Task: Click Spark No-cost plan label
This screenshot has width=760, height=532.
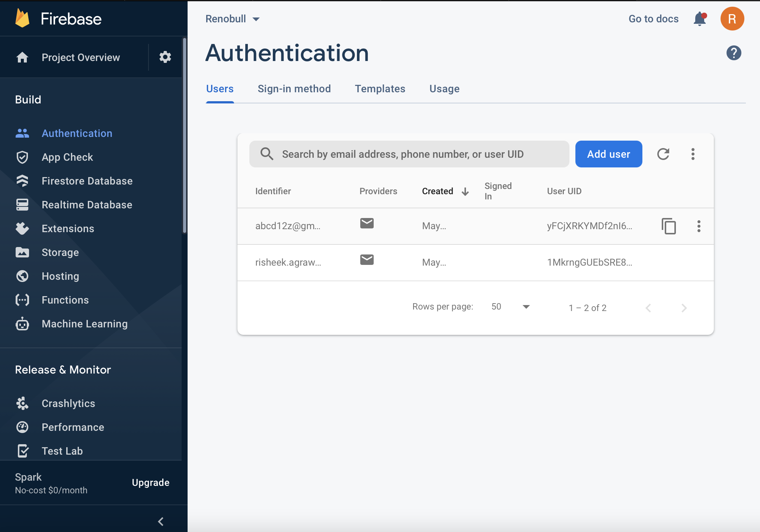Action: tap(51, 483)
